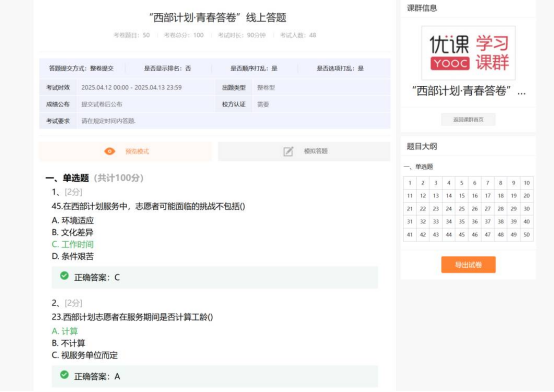Image resolution: width=554 pixels, height=392 pixels.
Task: Jump to question 4 in the outline grid
Action: point(449,183)
